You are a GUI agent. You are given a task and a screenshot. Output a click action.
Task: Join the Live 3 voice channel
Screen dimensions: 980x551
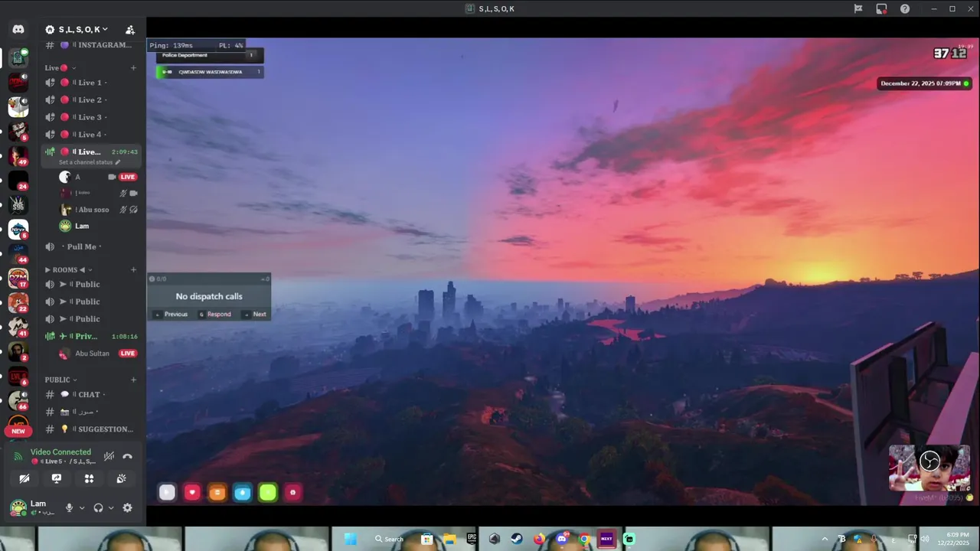point(90,117)
